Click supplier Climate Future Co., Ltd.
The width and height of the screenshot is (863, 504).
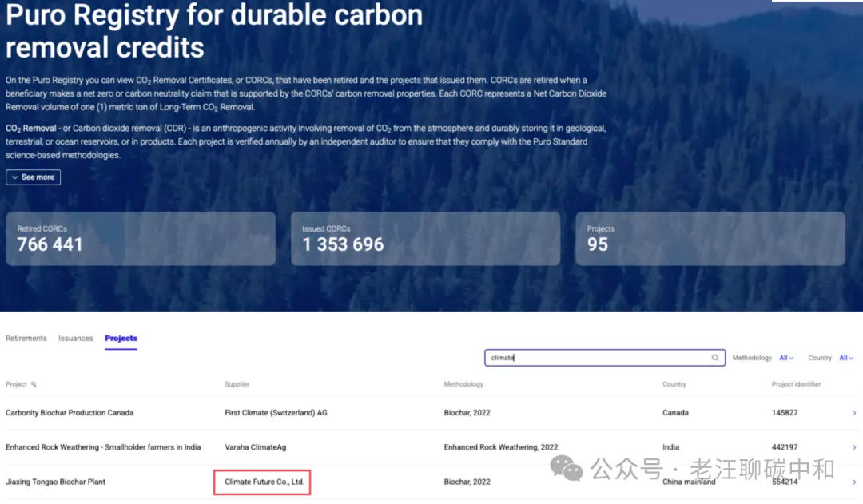(x=264, y=482)
